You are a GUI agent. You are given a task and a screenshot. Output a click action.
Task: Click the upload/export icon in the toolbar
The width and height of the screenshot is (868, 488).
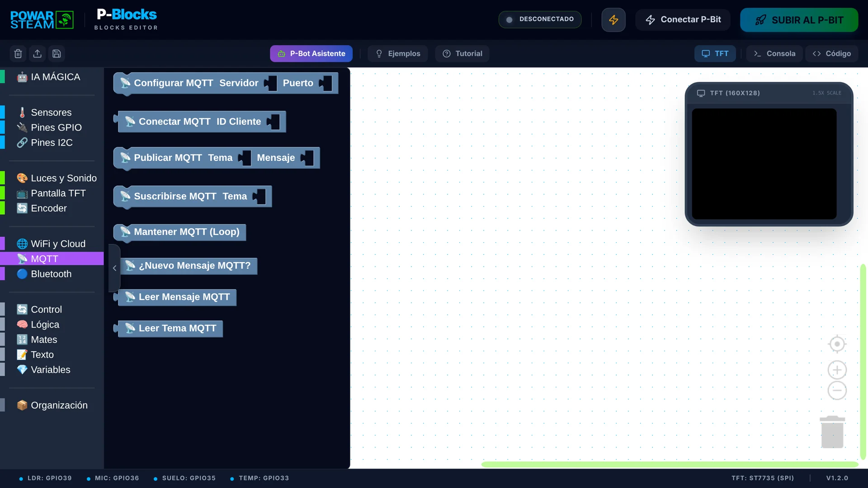[38, 54]
